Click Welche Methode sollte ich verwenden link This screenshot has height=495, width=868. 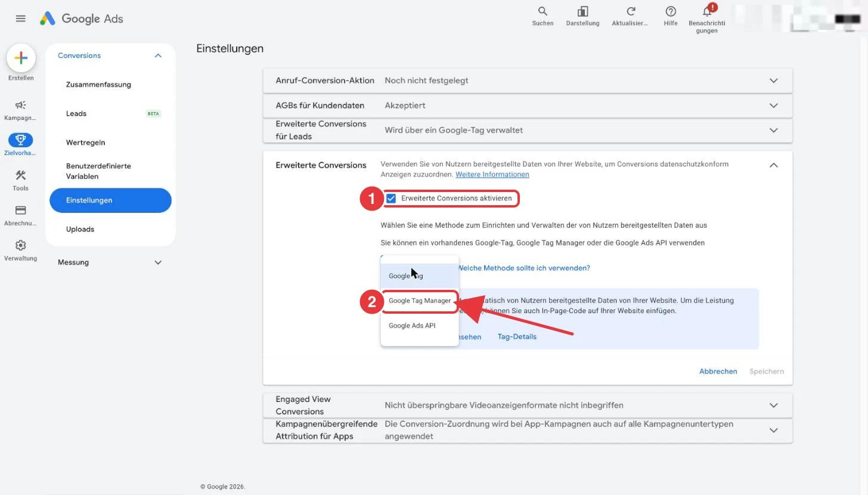(524, 268)
